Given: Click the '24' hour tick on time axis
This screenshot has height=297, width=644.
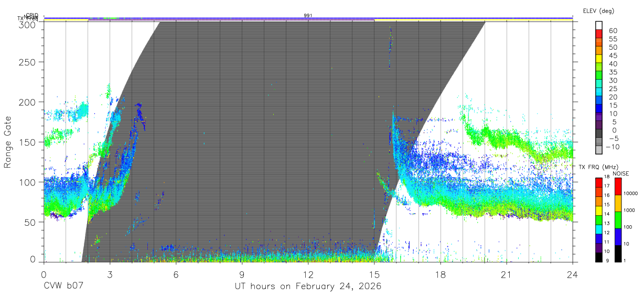Looking at the screenshot, I should (572, 274).
